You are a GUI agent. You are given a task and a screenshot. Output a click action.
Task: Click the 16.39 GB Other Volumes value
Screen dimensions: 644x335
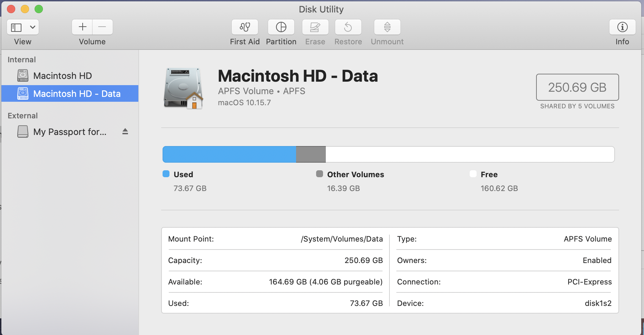343,188
